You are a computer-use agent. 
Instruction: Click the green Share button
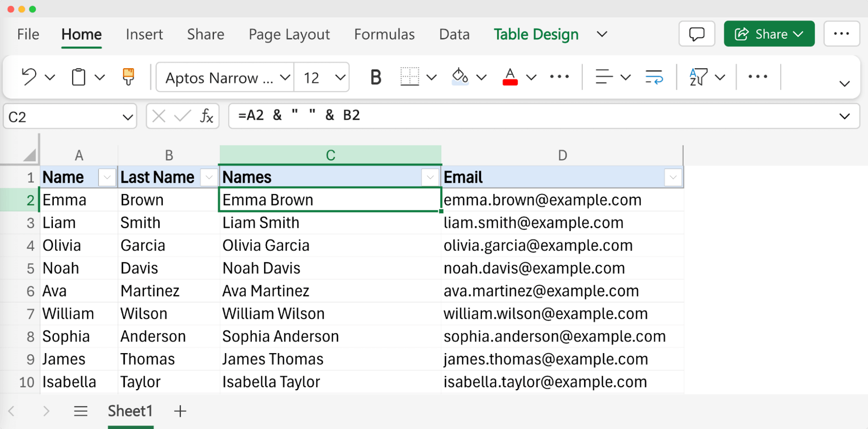click(769, 33)
